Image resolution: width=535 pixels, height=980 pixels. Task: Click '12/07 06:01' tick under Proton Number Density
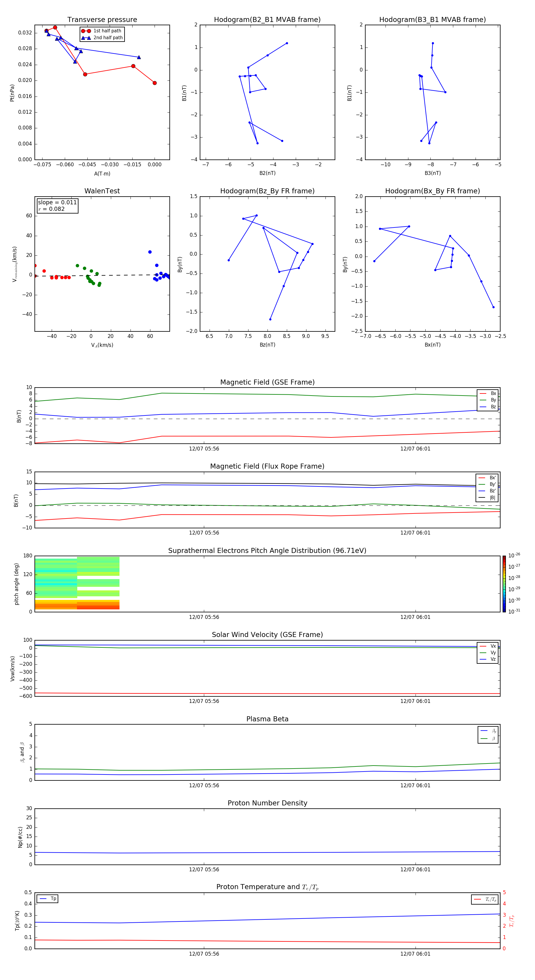point(415,870)
